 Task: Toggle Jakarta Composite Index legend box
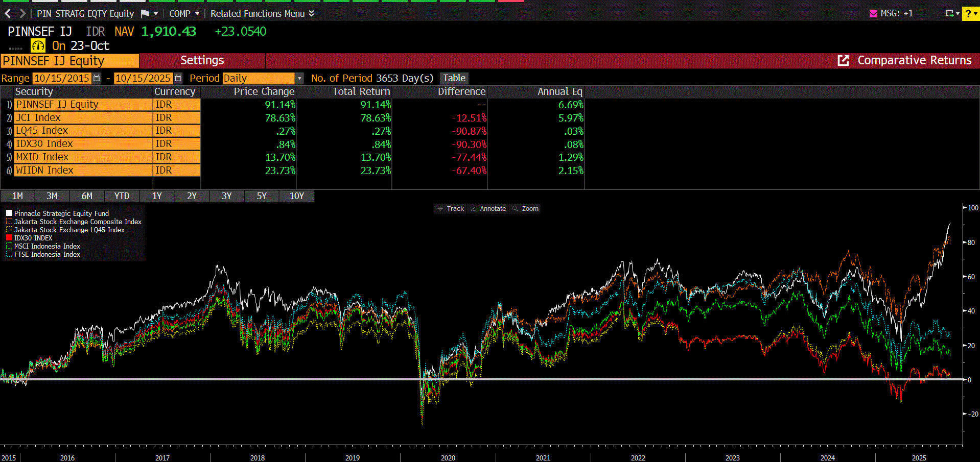pyautogui.click(x=9, y=222)
